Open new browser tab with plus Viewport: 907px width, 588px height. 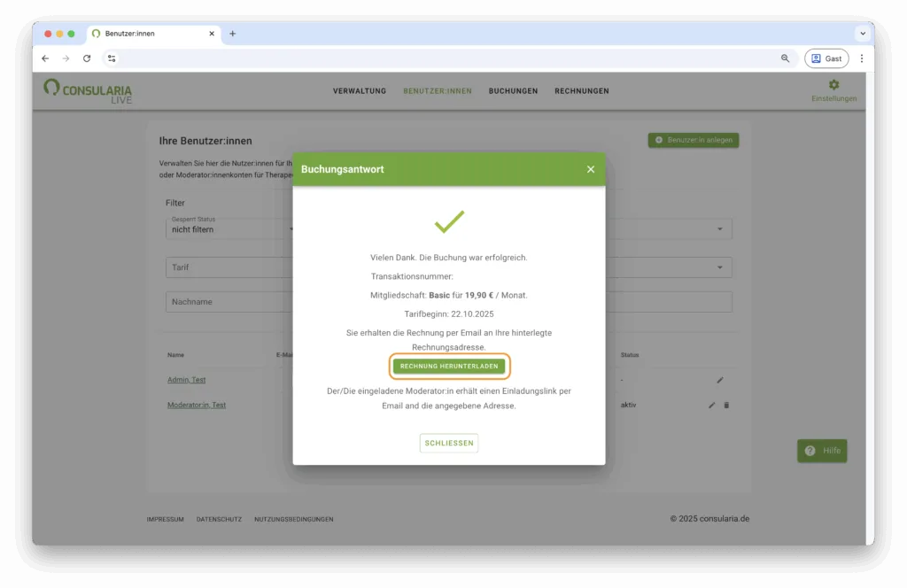[x=233, y=34]
